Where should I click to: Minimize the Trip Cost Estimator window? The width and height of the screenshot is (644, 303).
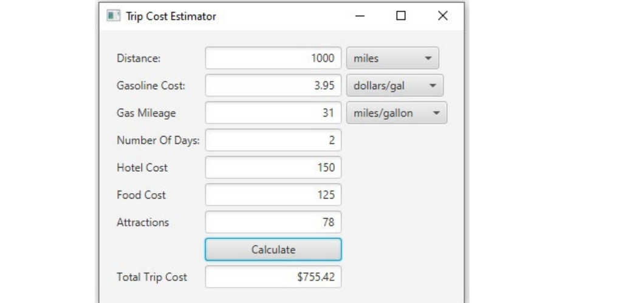pos(360,16)
